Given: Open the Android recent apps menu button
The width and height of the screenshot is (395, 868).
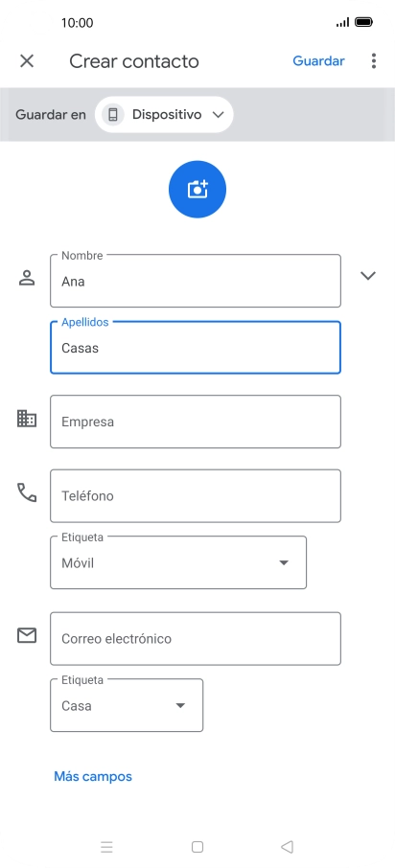Looking at the screenshot, I should coord(107,846).
